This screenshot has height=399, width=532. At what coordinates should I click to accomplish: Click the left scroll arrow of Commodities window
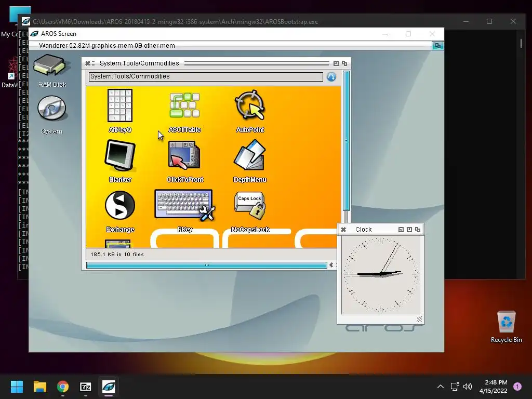point(331,265)
